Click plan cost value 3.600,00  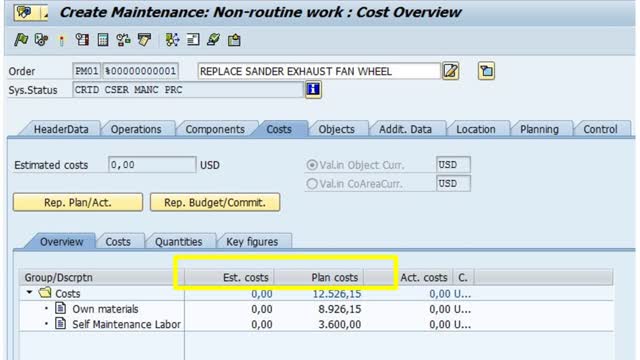[x=340, y=324]
